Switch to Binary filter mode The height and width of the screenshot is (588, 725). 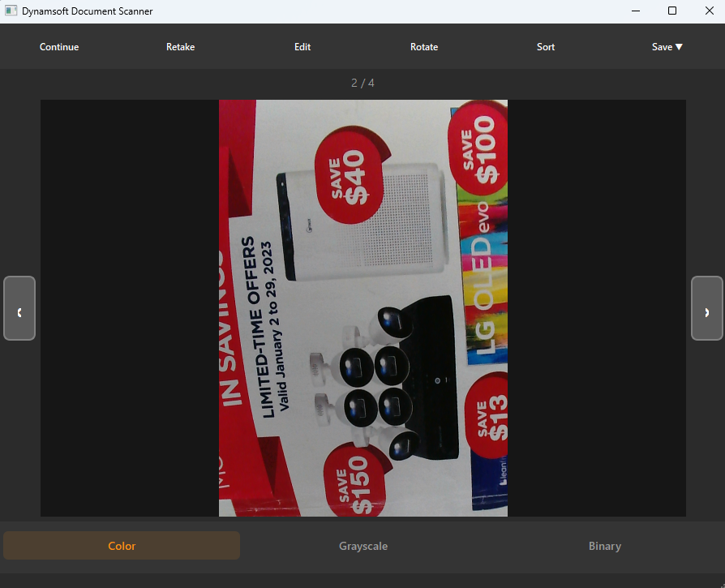click(604, 546)
